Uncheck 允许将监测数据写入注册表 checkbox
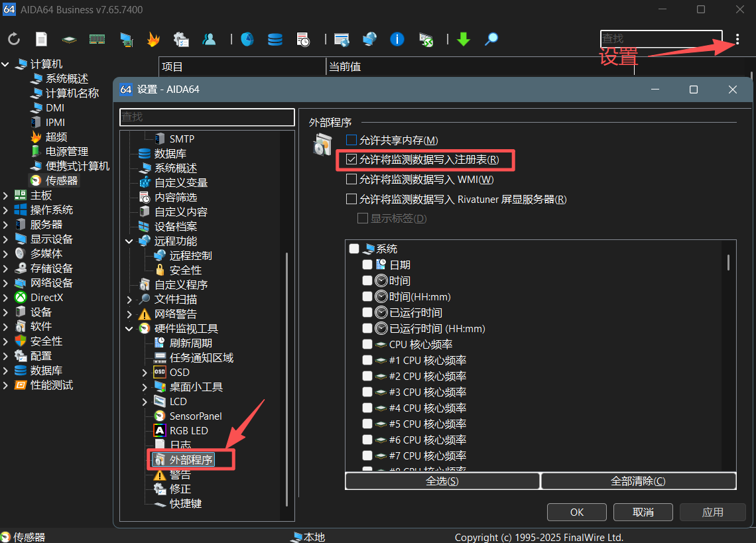The height and width of the screenshot is (543, 756). point(351,160)
